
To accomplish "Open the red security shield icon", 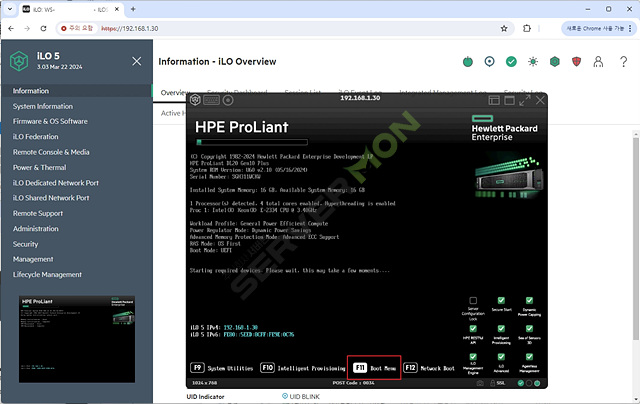I will (x=576, y=62).
